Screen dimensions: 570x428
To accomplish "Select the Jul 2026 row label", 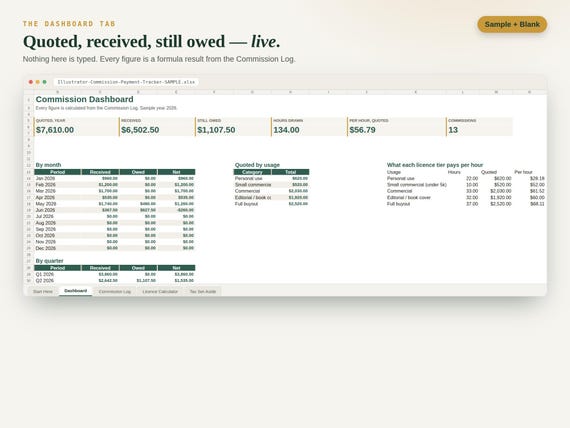I will pyautogui.click(x=45, y=216).
